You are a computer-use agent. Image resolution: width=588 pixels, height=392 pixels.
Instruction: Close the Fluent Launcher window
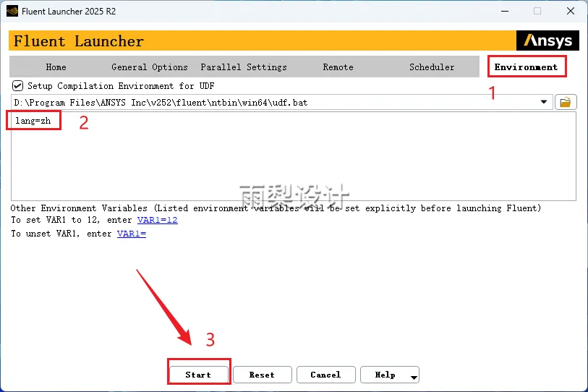click(x=571, y=11)
